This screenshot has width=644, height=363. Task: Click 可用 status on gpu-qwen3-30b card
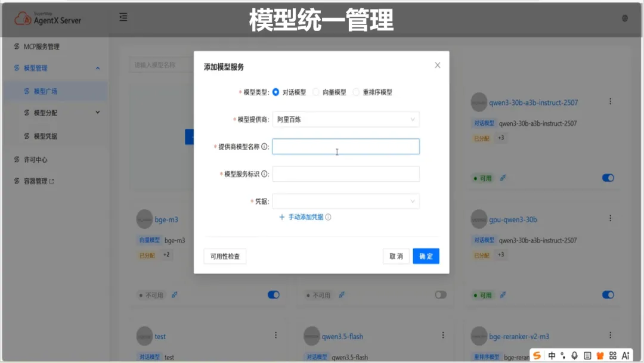(482, 295)
